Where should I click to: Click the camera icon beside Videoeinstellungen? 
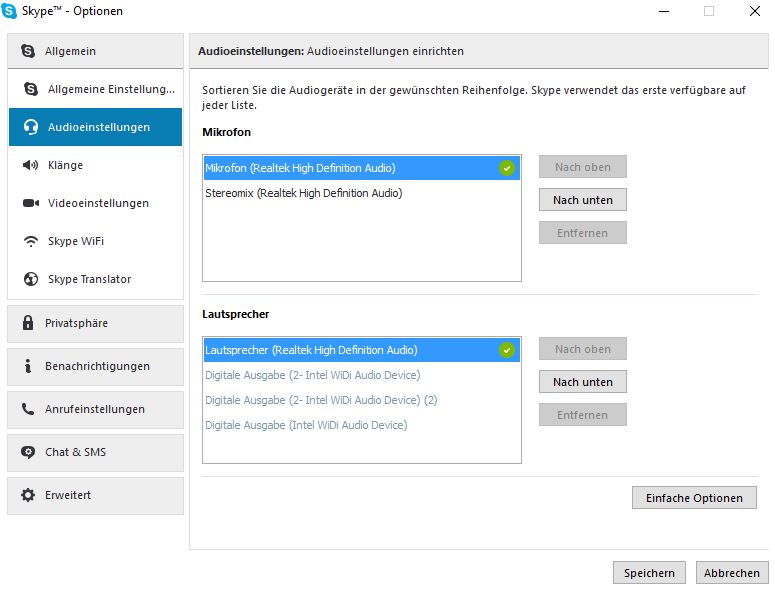tap(31, 203)
